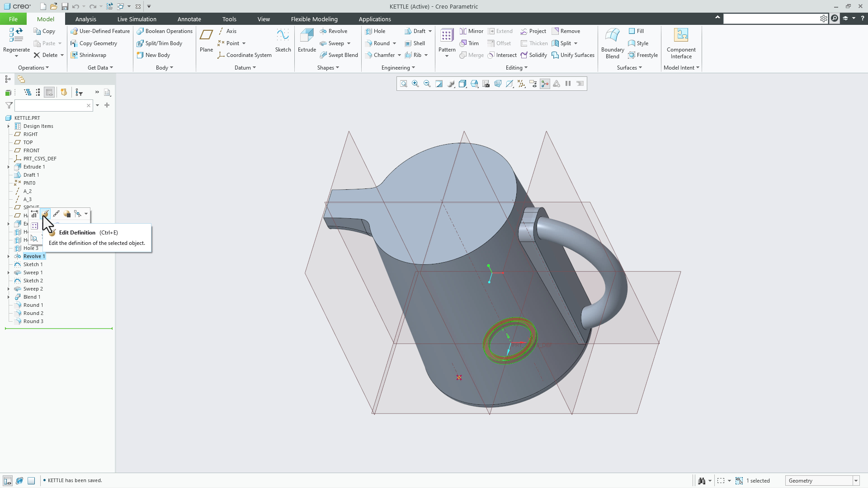Zoom in using the graphics toolbar magnifier
The height and width of the screenshot is (488, 868).
click(x=415, y=84)
